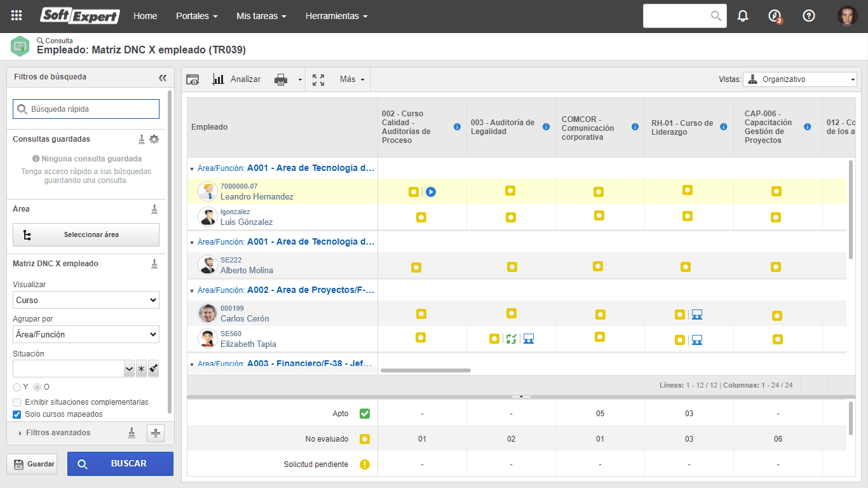Select the O radio button

click(x=37, y=387)
